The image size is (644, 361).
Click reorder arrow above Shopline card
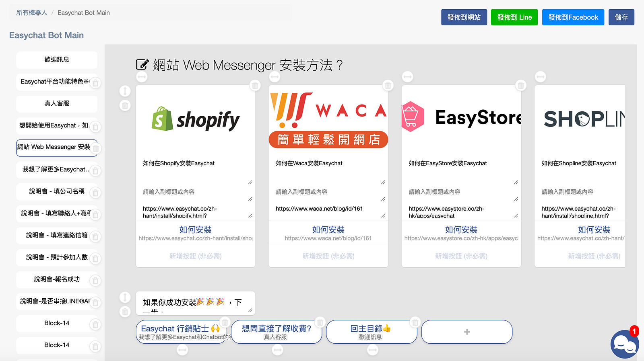point(540,76)
